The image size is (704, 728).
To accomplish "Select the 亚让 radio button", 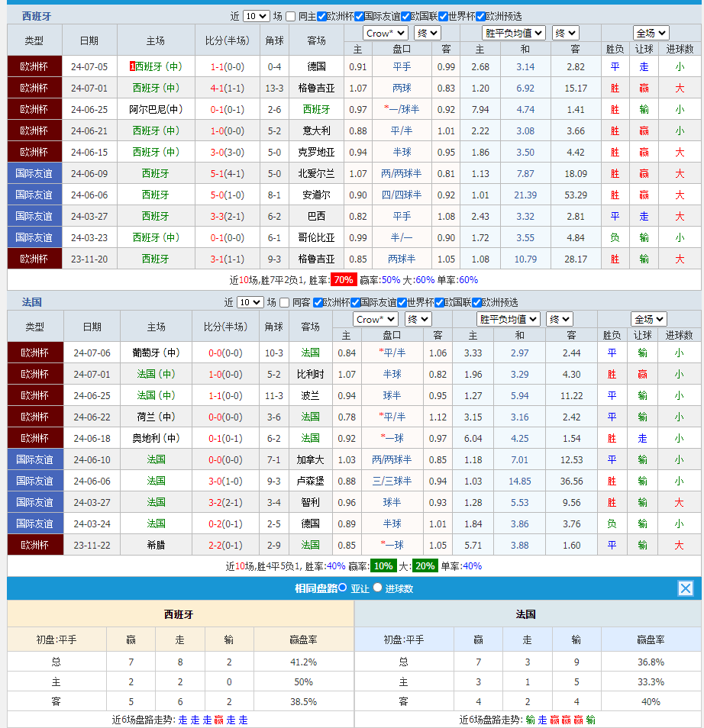I will tap(343, 588).
